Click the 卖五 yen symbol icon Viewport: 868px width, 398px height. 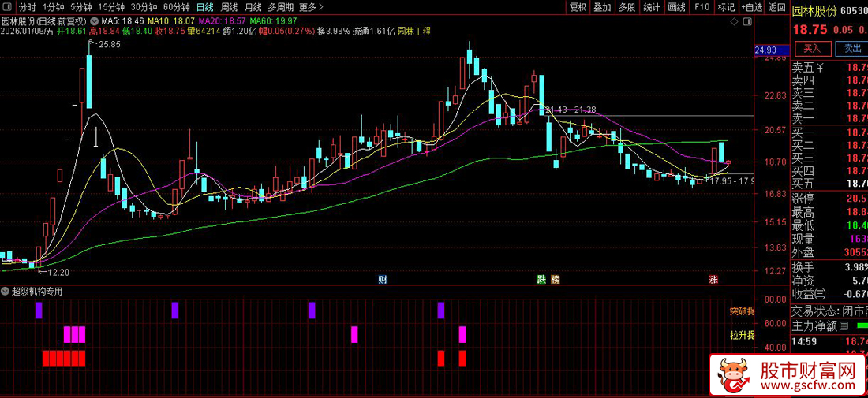pos(820,67)
